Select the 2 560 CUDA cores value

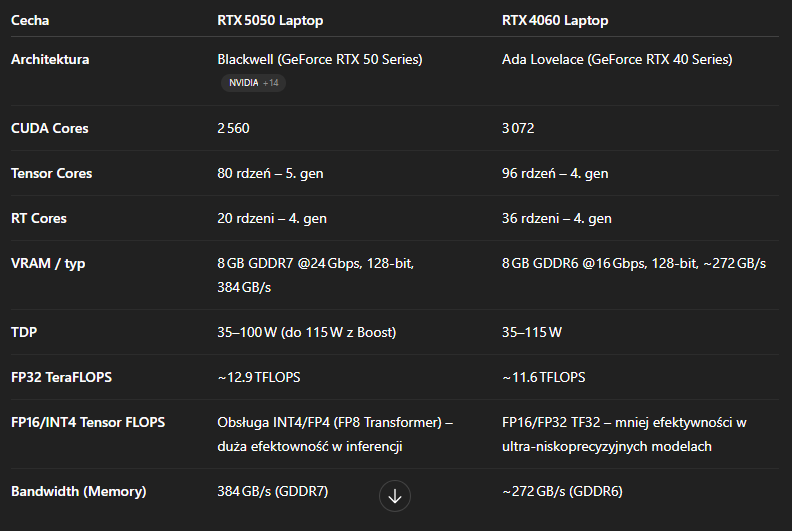click(234, 128)
